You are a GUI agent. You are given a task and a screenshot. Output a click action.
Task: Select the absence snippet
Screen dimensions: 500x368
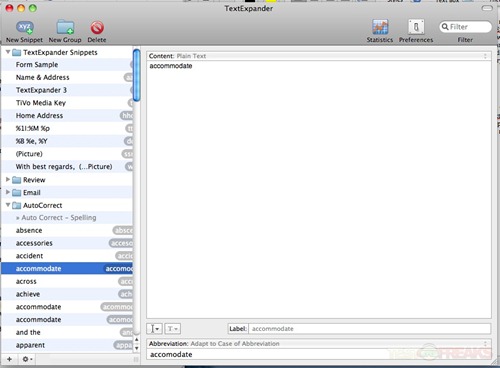click(67, 230)
